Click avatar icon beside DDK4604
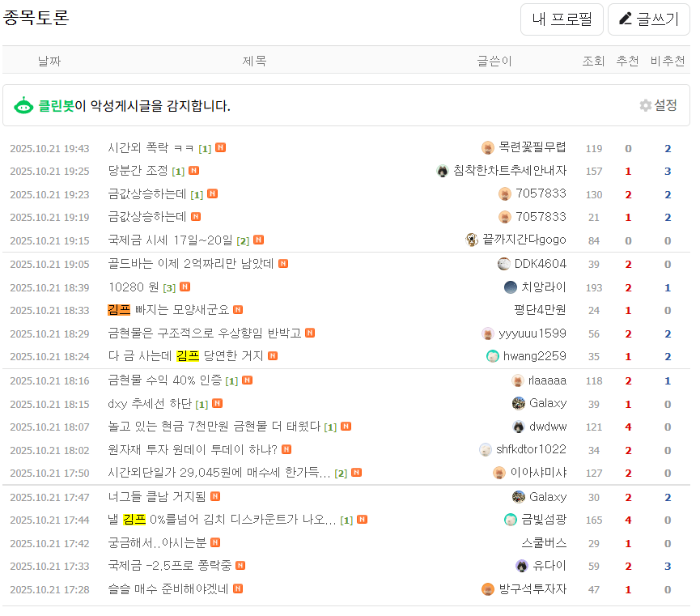 pos(504,264)
